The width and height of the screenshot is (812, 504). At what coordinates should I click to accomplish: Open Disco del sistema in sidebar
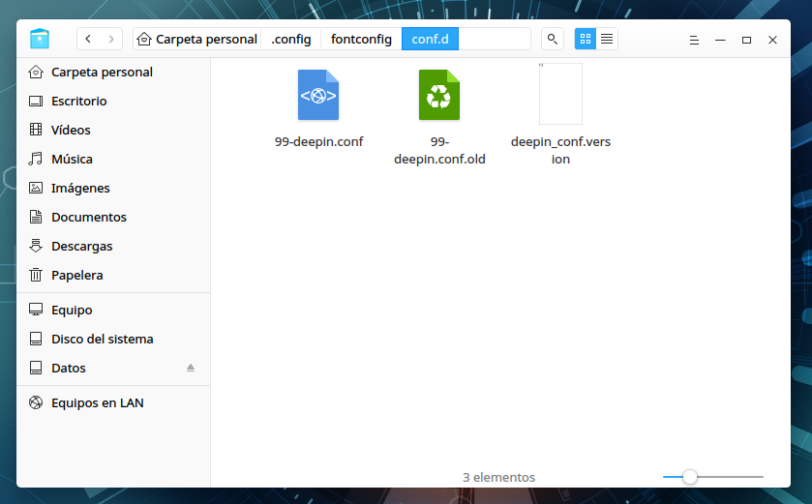[102, 339]
